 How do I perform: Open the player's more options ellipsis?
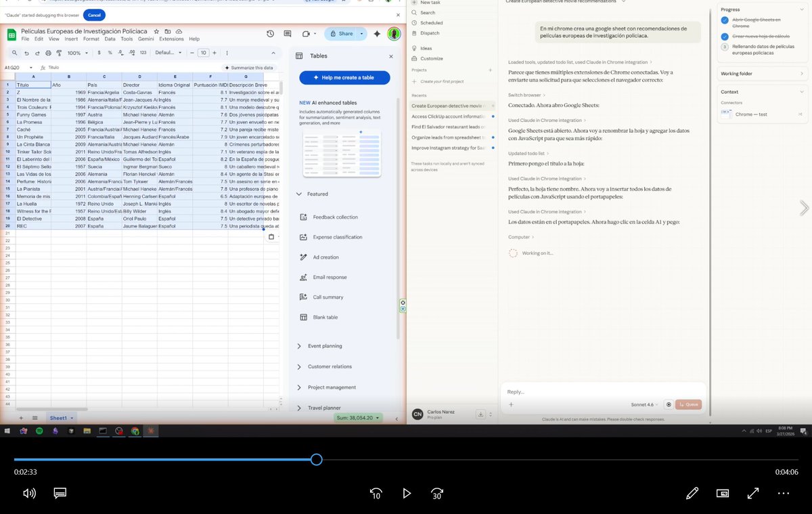(x=784, y=494)
